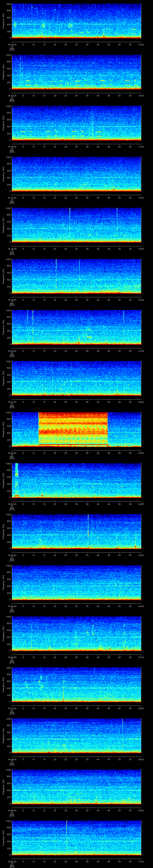Select the 18:28:00 start timestamp label
Image resolution: width=153 pixels, height=868 pixels.
tap(12, 759)
